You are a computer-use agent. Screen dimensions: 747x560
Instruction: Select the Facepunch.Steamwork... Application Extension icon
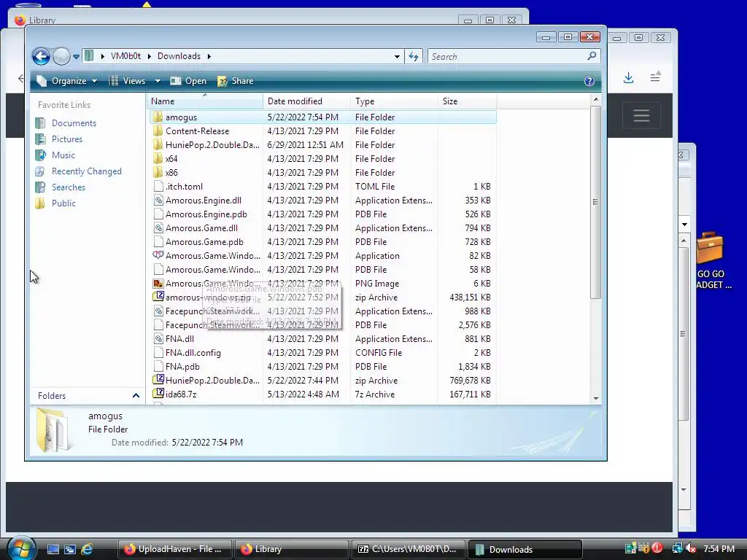158,311
